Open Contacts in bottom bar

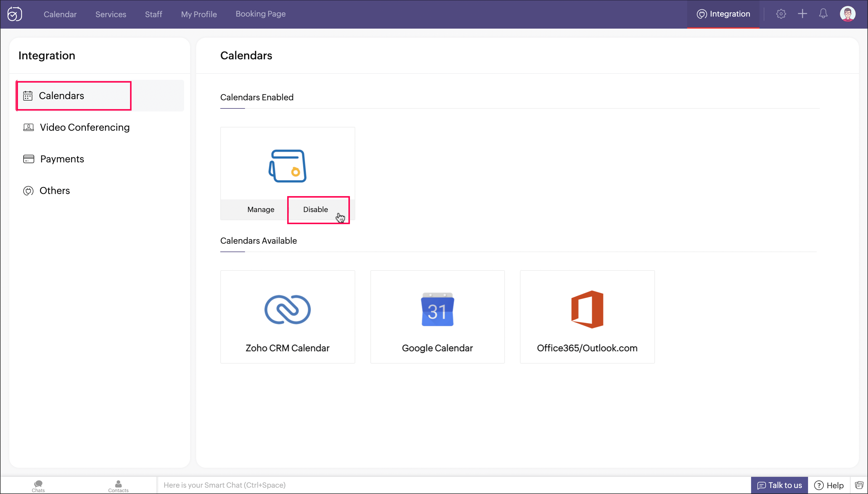[x=118, y=486]
